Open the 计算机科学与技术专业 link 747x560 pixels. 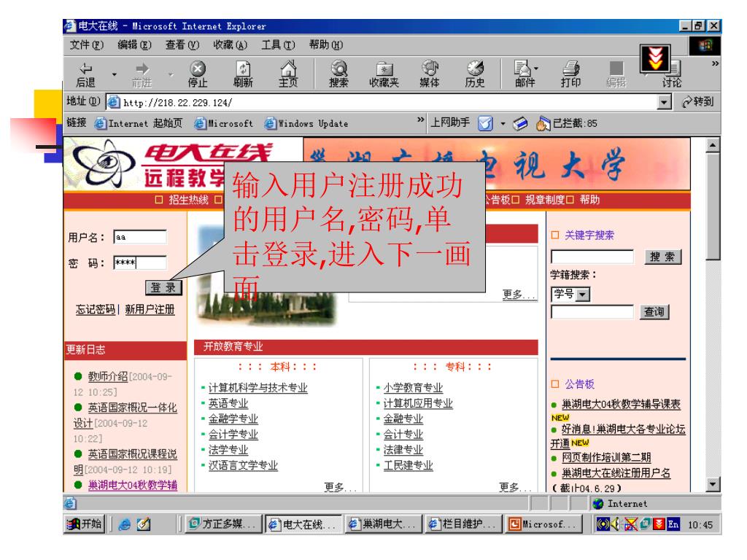point(258,388)
